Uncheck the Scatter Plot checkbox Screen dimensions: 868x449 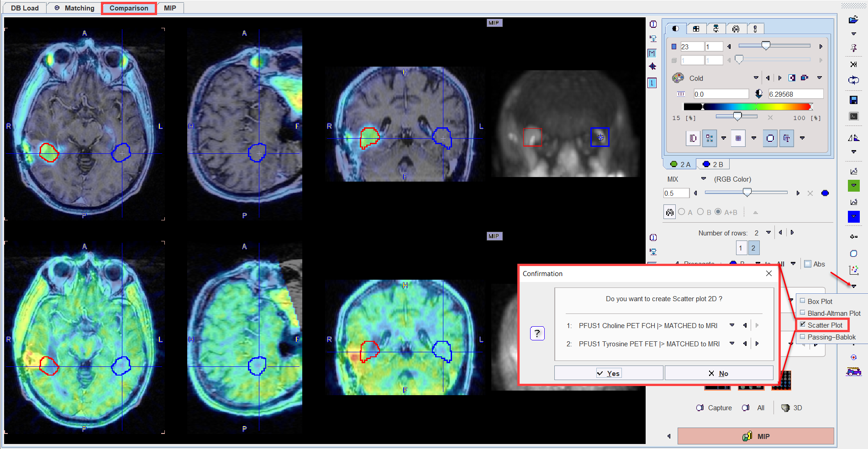coord(802,324)
